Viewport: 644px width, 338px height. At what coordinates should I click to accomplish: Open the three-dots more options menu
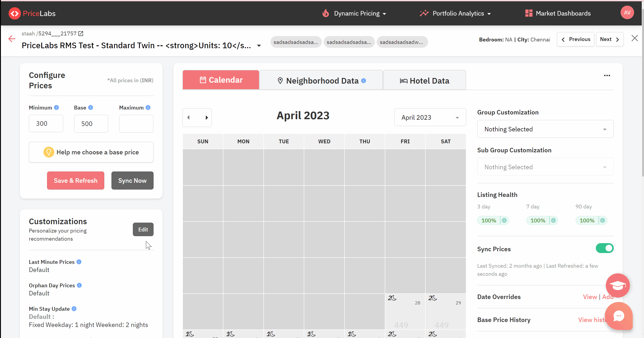click(x=607, y=75)
